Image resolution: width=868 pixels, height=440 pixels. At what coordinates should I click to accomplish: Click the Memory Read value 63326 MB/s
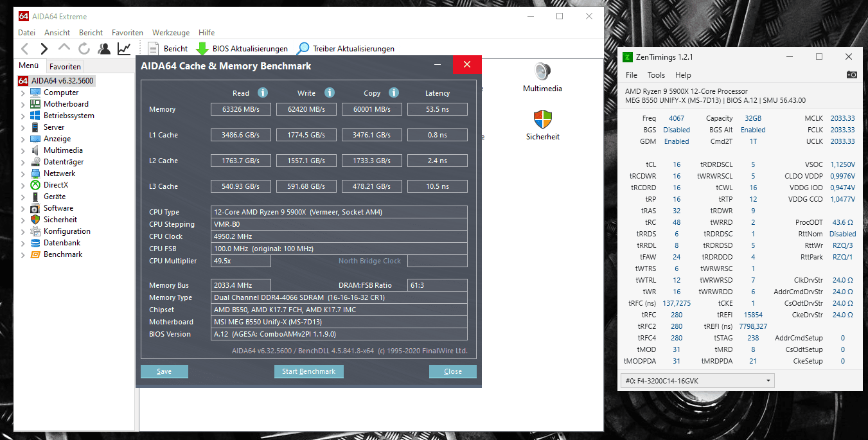pos(241,109)
